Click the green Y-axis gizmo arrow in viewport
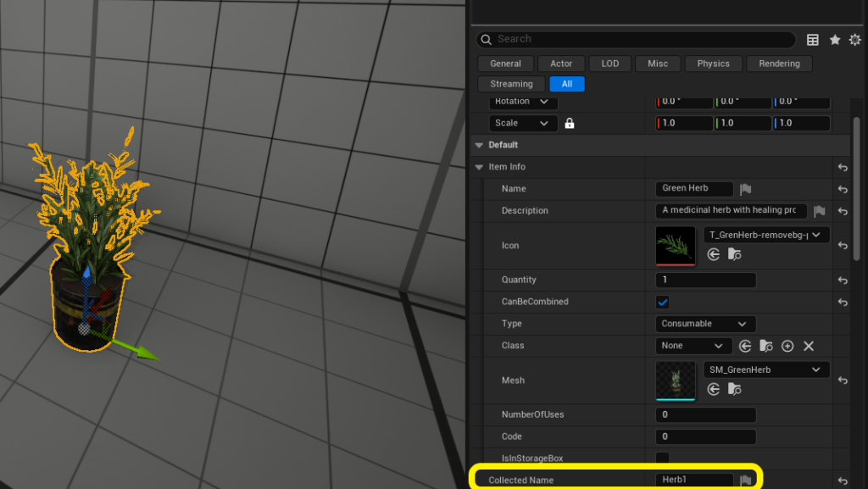The width and height of the screenshot is (868, 489). tap(146, 351)
